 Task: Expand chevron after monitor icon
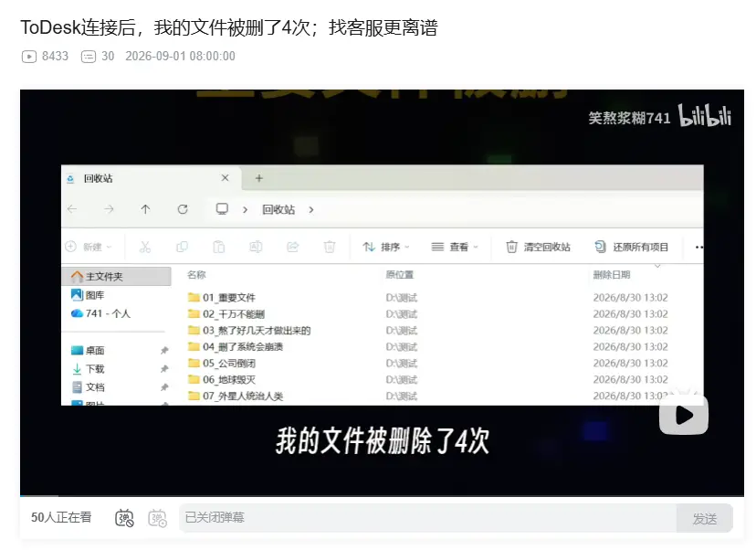pyautogui.click(x=245, y=210)
